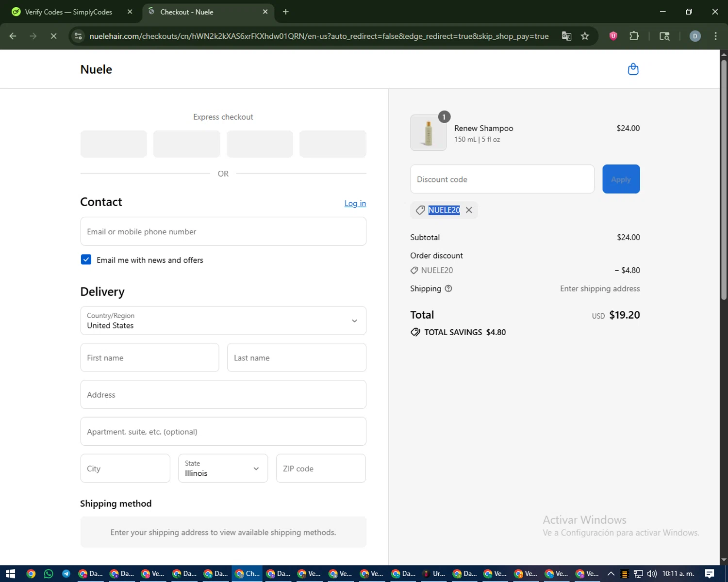Click the first Express checkout placeholder button
728x582 pixels.
tap(114, 144)
